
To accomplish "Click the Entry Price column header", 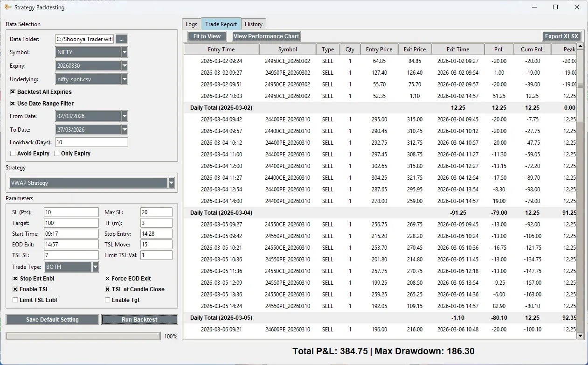I will (379, 49).
